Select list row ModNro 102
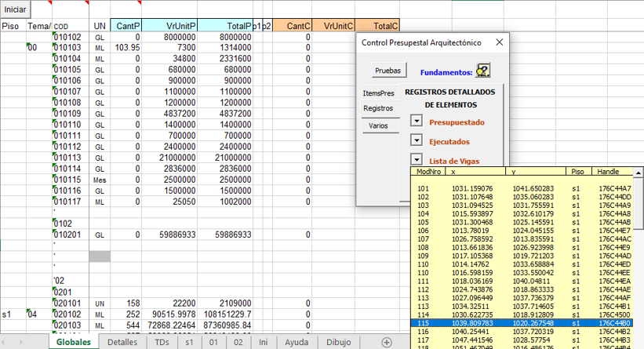644x349 pixels. pos(521,197)
